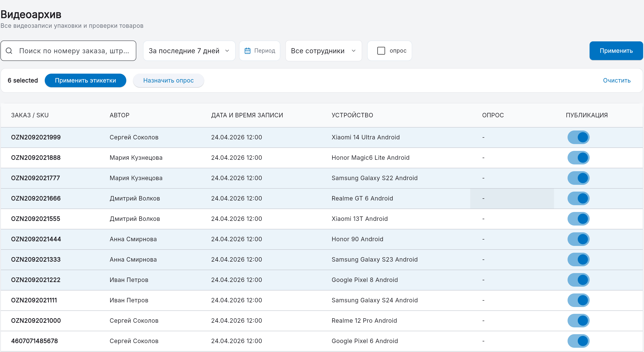Viewport: 644px width, 352px height.
Task: Click 'ДАТА И ВРЕМЯ ЗАПИСИ' column header
Action: click(247, 115)
